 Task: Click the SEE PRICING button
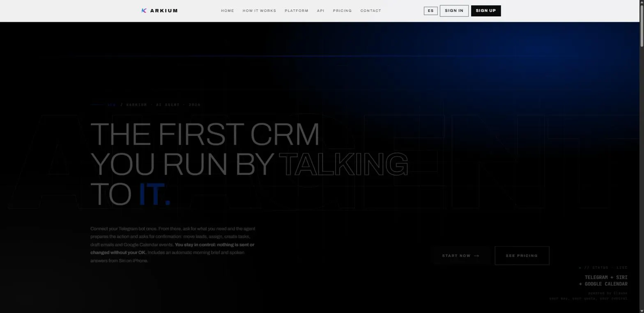pos(522,256)
